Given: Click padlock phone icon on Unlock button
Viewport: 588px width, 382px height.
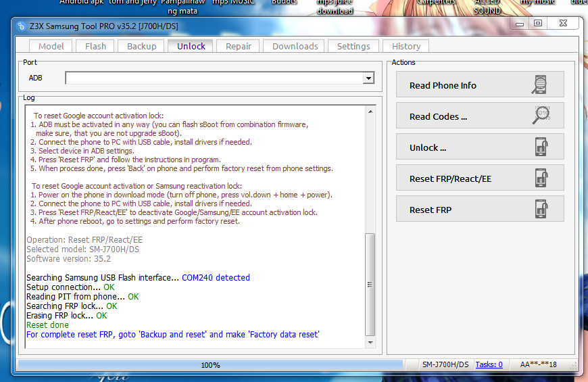Looking at the screenshot, I should [x=541, y=147].
